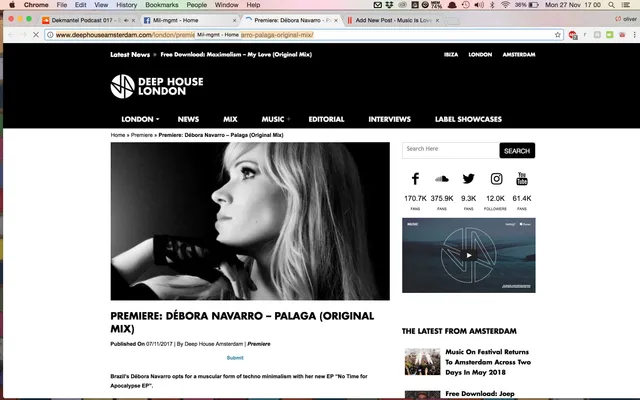Click the Wi-Fi status icon
Viewport: 640px width, 400px height.
[x=505, y=5]
